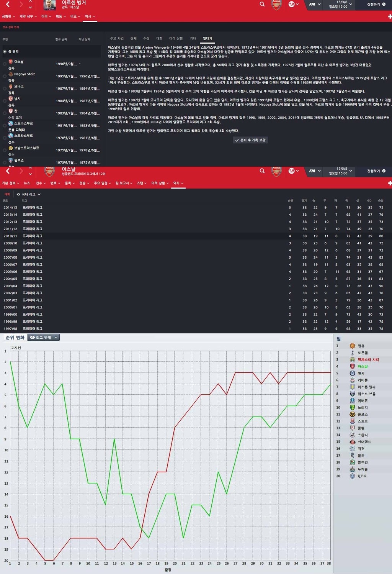The width and height of the screenshot is (392, 574).
Task: Click the 노리치 crest in the team list
Action: coord(353,407)
